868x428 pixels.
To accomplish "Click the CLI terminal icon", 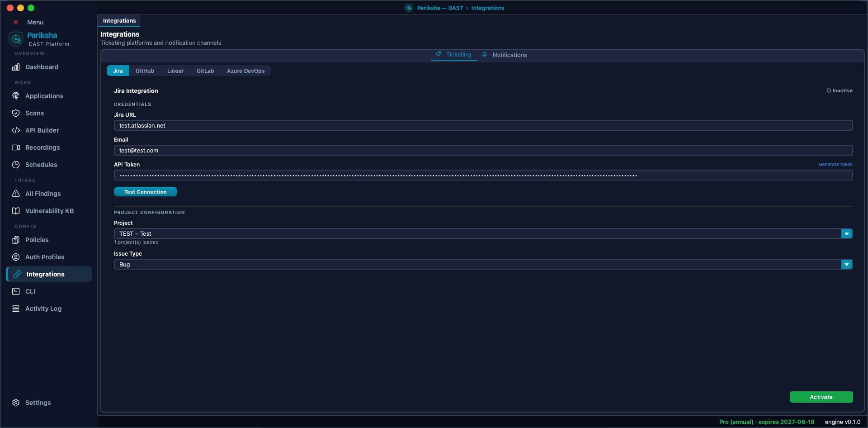I will click(16, 291).
